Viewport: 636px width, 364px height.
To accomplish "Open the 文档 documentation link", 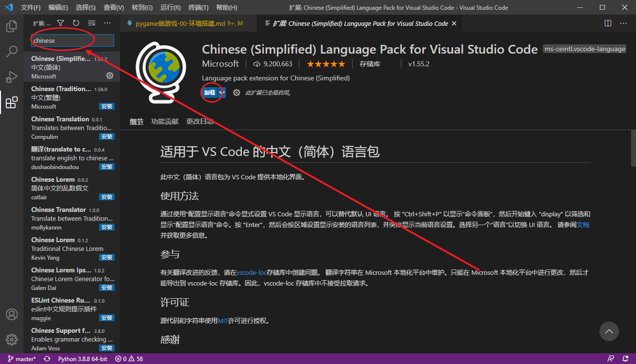I will point(583,225).
